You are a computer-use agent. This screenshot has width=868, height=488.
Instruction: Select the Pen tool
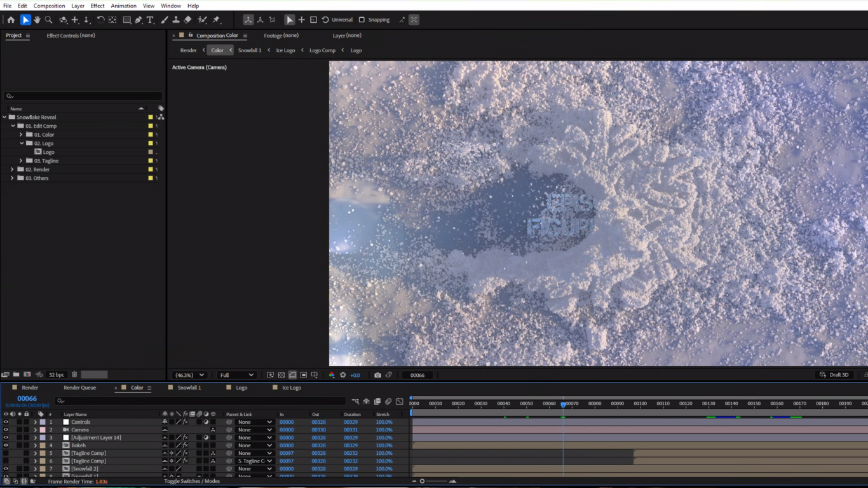point(138,20)
